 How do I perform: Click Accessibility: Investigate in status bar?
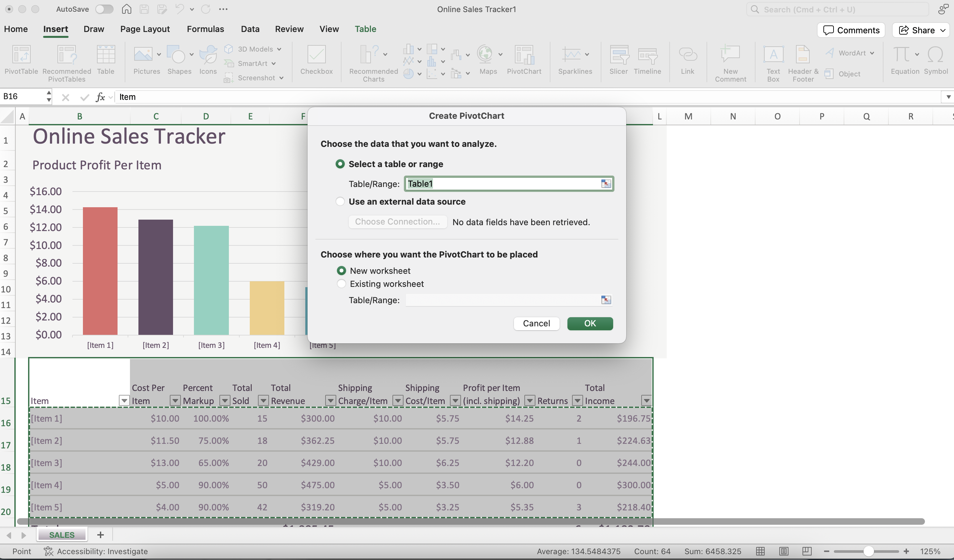pyautogui.click(x=96, y=551)
